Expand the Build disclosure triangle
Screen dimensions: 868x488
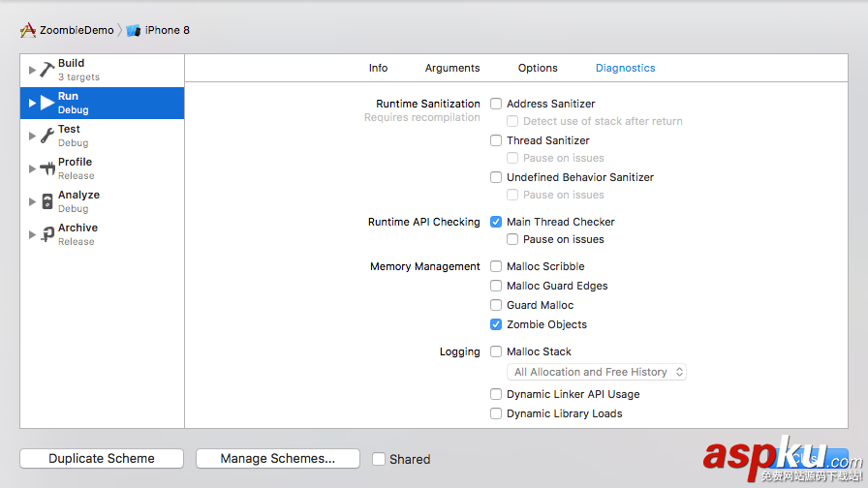click(x=32, y=70)
